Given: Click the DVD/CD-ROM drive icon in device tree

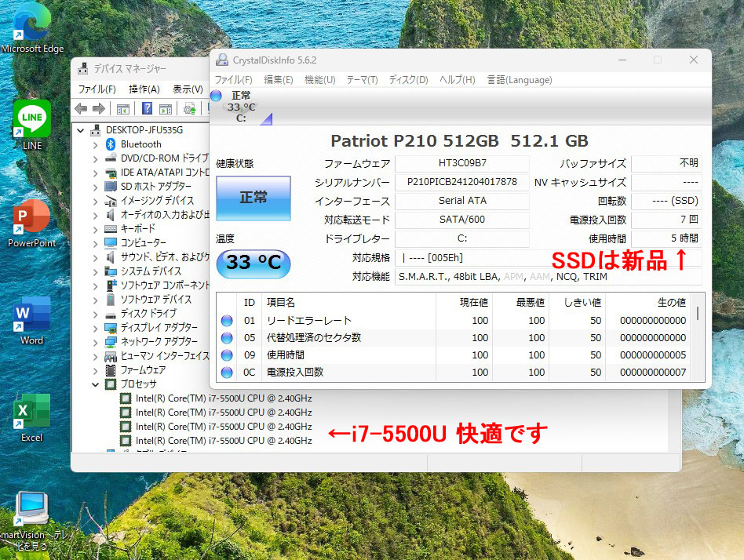Looking at the screenshot, I should pos(111,158).
